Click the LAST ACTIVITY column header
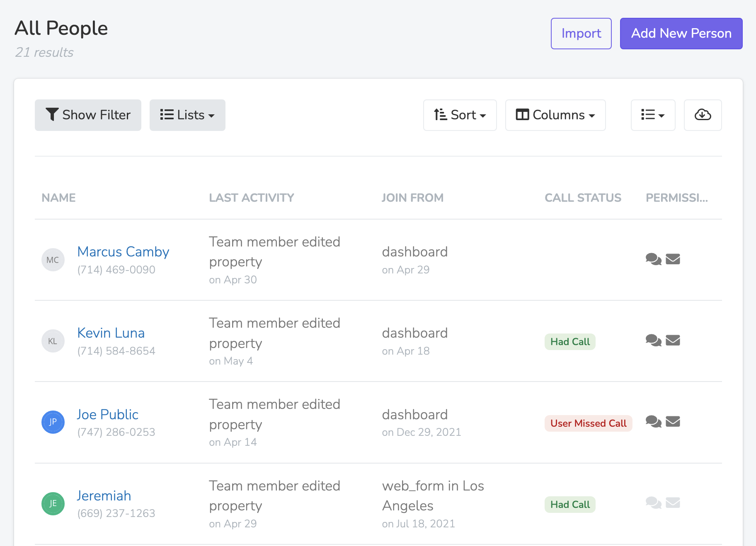Screen dimensions: 756x546 point(252,198)
